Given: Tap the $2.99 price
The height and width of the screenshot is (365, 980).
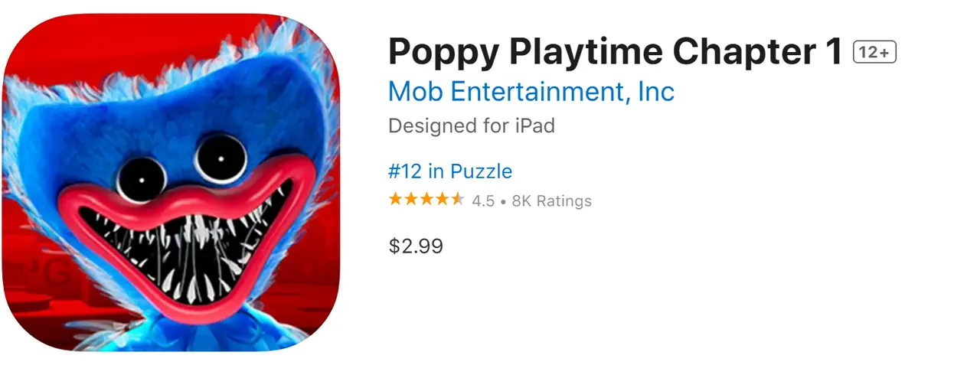Looking at the screenshot, I should (416, 246).
